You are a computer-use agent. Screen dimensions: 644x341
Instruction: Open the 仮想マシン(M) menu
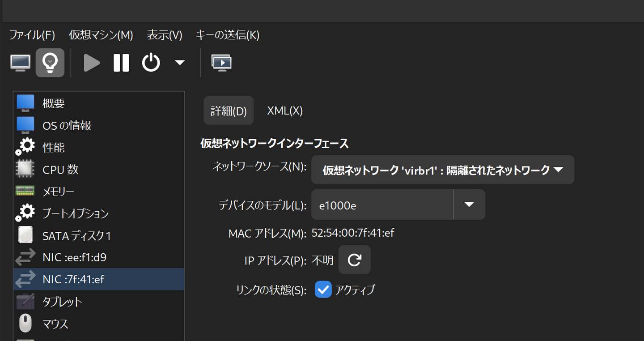tap(101, 35)
